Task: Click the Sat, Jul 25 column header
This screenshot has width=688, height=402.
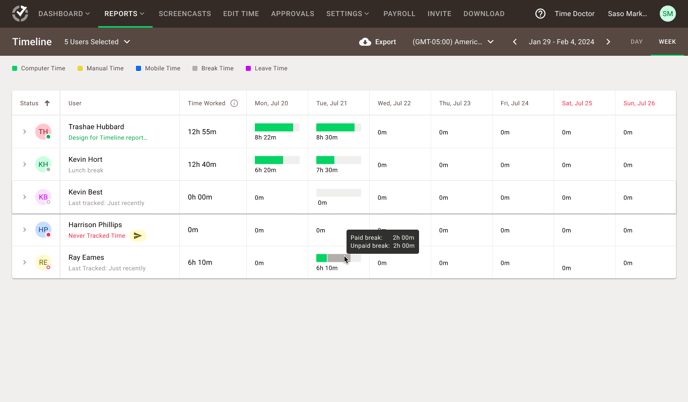Action: [577, 103]
